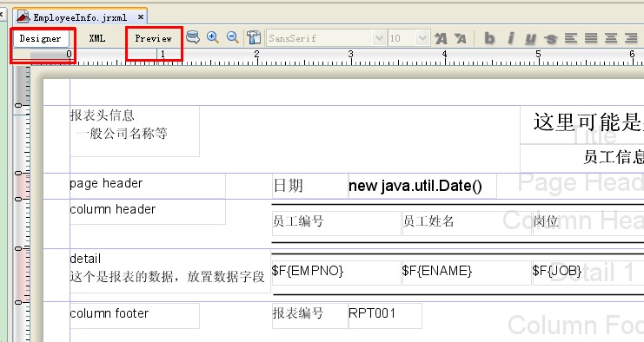644x342 pixels.
Task: Select the 'column footer' label element
Action: pyautogui.click(x=135, y=316)
